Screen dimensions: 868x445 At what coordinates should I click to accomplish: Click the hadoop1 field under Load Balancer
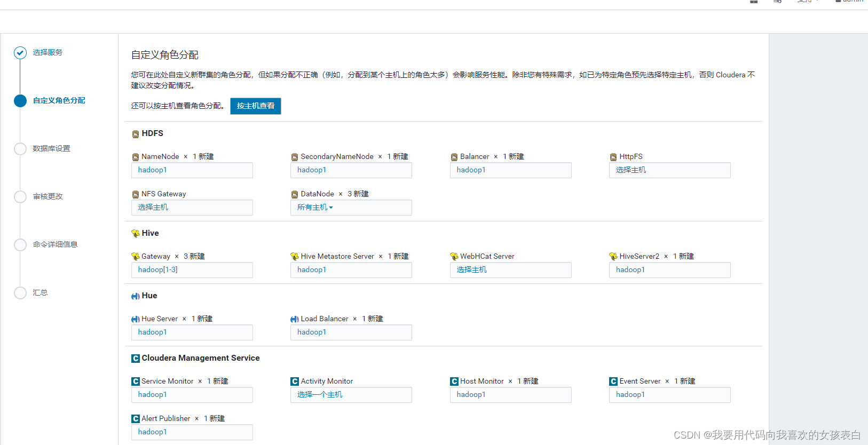point(351,332)
